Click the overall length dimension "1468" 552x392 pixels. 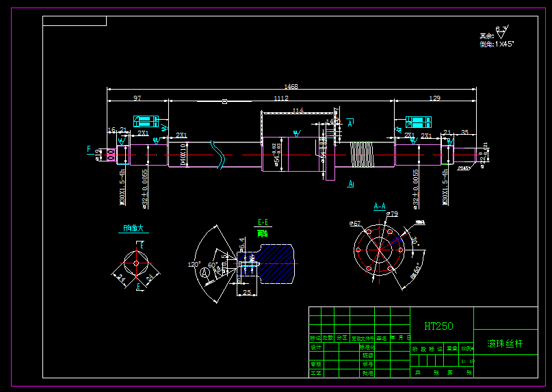pos(291,86)
